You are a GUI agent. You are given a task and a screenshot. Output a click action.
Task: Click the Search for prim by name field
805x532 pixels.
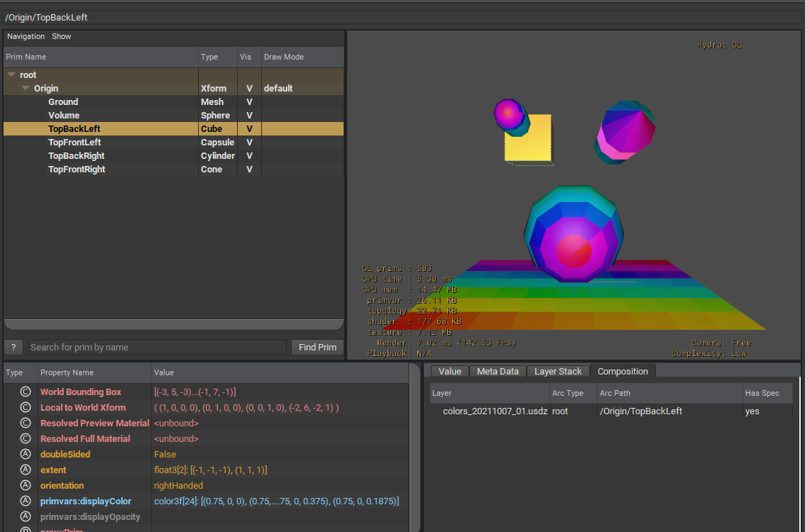pyautogui.click(x=158, y=348)
